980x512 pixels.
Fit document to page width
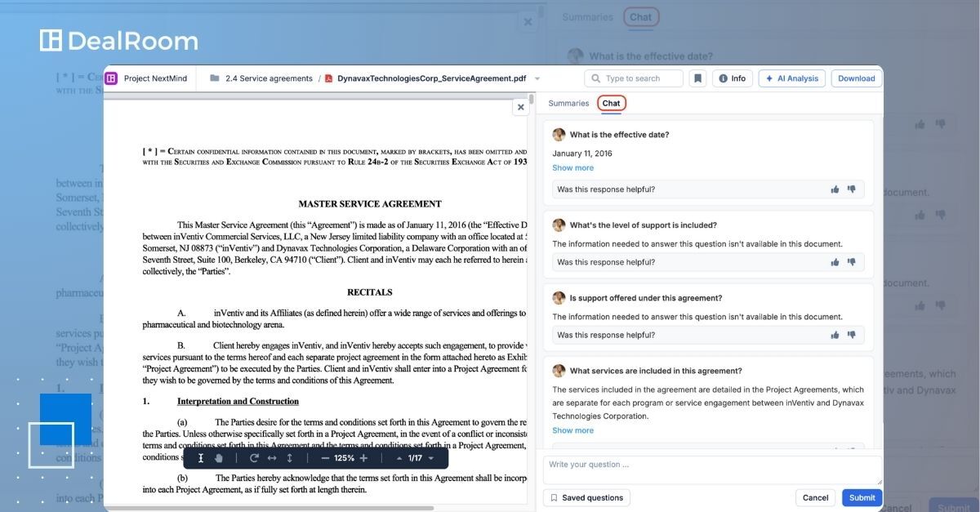(272, 458)
